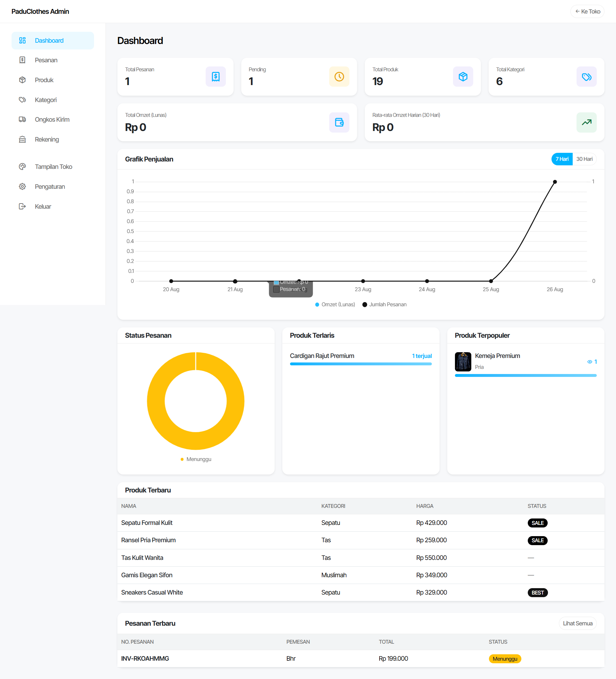Click the Kemeja Premium product thumbnail

(463, 362)
